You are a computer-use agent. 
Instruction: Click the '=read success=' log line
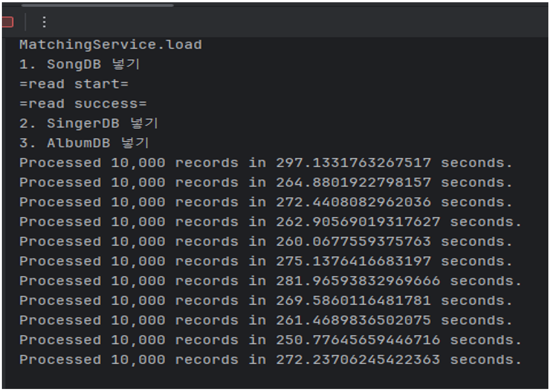click(x=83, y=104)
